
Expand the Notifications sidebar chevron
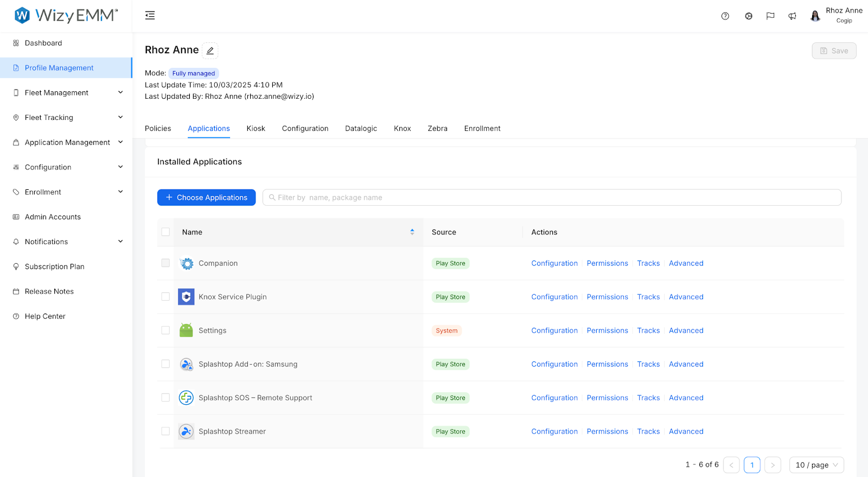pyautogui.click(x=120, y=241)
